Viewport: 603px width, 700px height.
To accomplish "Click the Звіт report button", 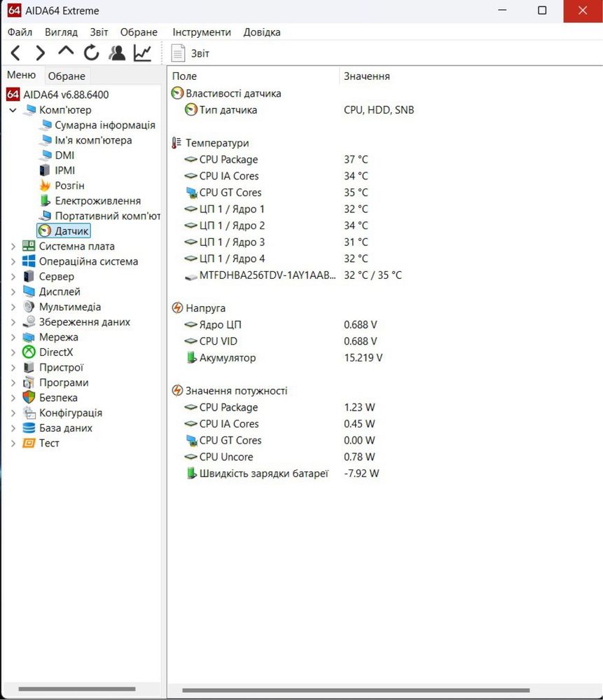I will pos(190,53).
